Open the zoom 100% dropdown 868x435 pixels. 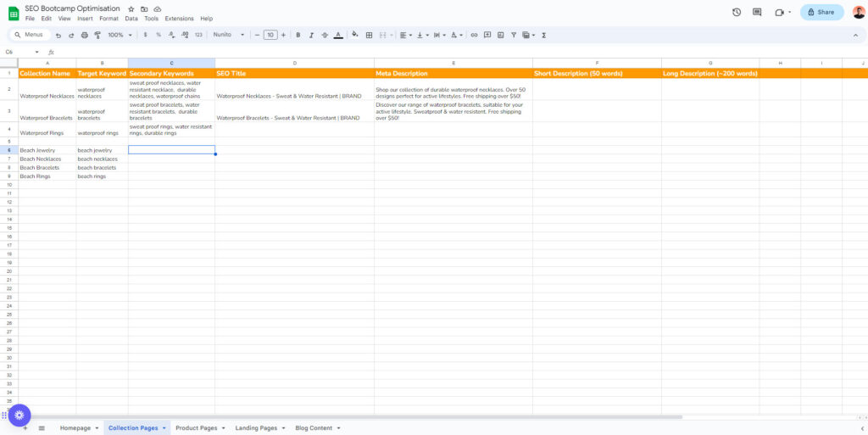point(119,35)
